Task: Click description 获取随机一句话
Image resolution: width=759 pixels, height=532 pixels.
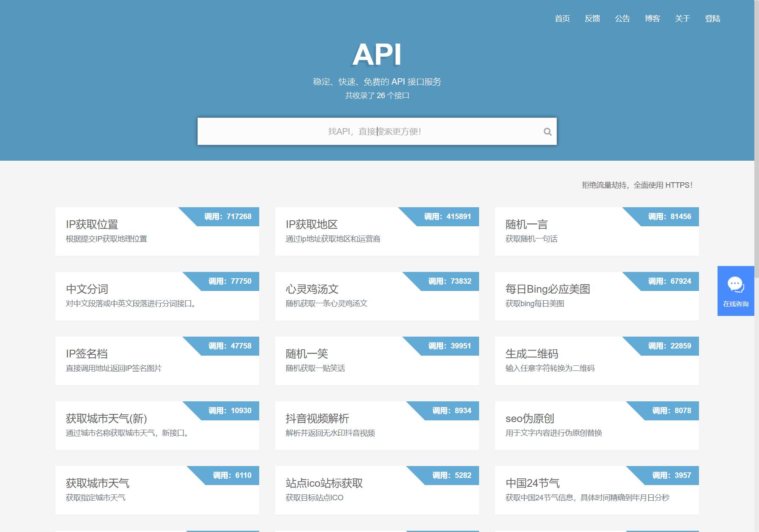Action: [x=532, y=239]
